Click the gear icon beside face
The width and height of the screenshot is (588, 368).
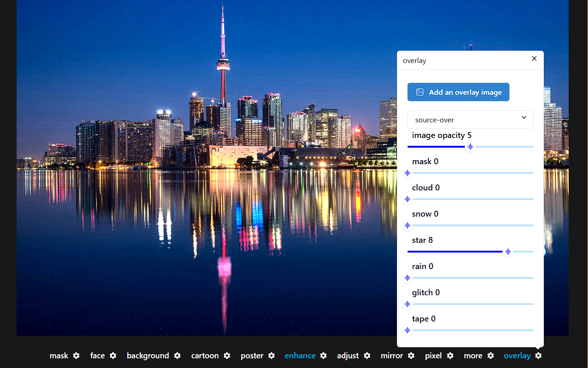coord(113,356)
